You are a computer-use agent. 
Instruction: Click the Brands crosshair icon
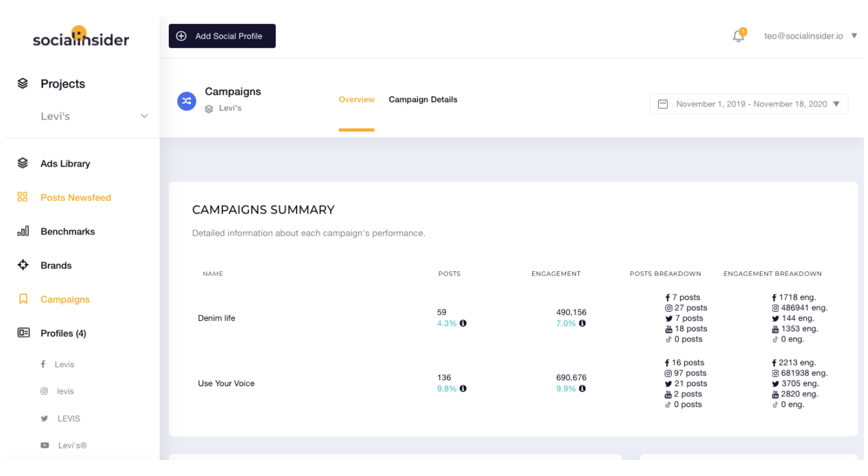(x=23, y=265)
